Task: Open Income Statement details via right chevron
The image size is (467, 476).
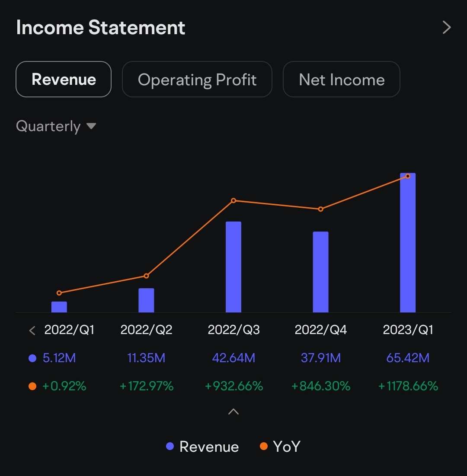Action: (447, 28)
